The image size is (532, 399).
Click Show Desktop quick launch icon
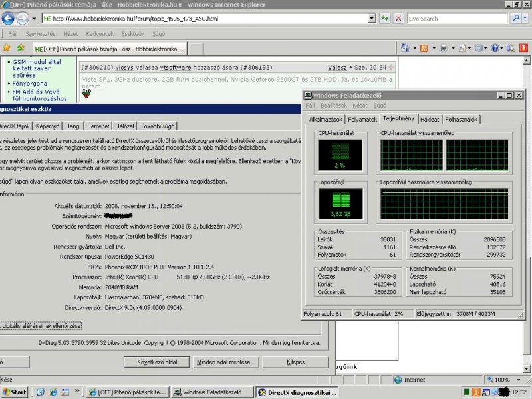click(x=41, y=392)
